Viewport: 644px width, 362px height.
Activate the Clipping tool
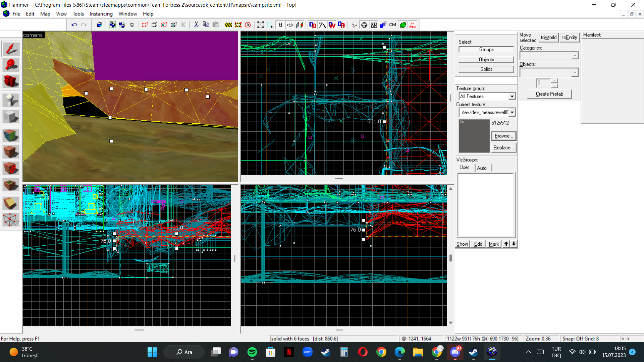pos(11,203)
